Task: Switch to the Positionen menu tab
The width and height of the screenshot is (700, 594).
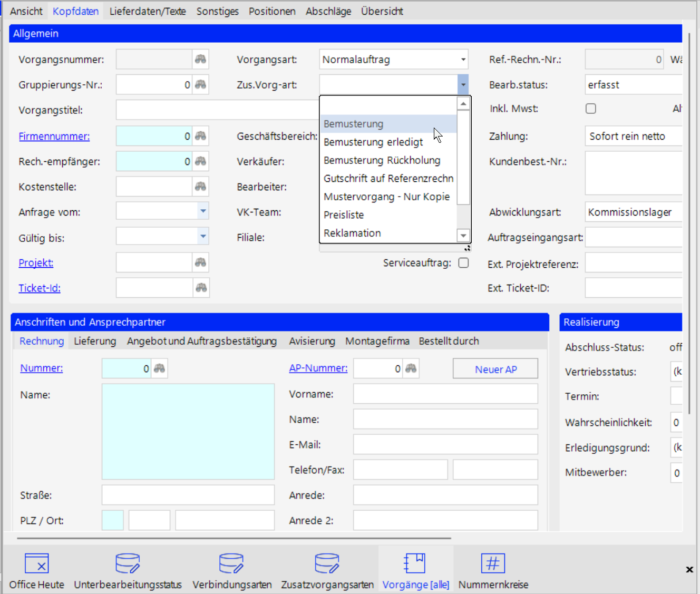Action: click(x=272, y=11)
